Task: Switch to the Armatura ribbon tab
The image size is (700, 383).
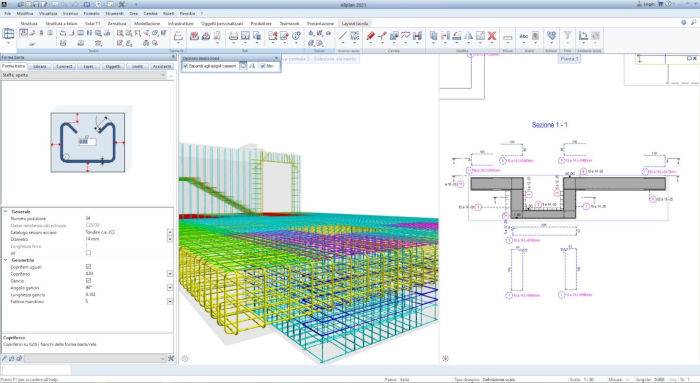Action: [x=117, y=23]
